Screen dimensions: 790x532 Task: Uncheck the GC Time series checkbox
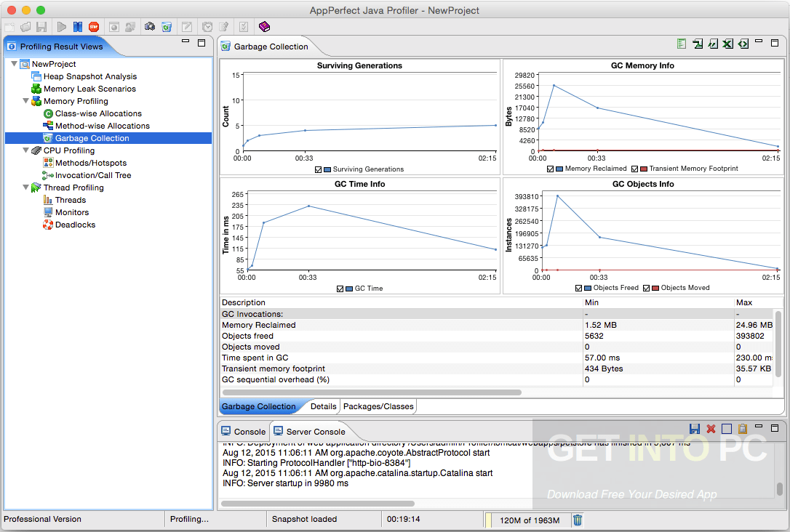(x=338, y=288)
